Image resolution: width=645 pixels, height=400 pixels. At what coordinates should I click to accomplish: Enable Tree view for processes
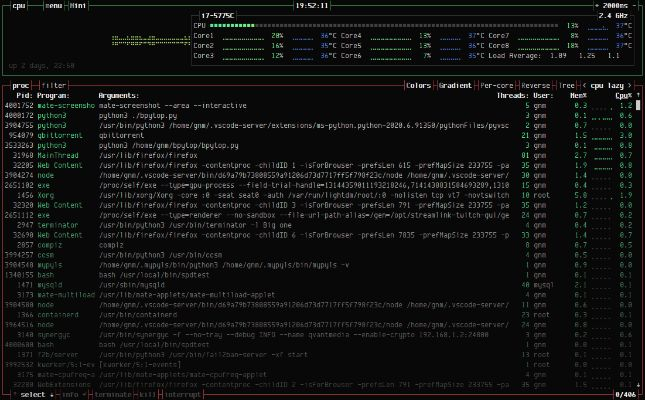pos(567,86)
